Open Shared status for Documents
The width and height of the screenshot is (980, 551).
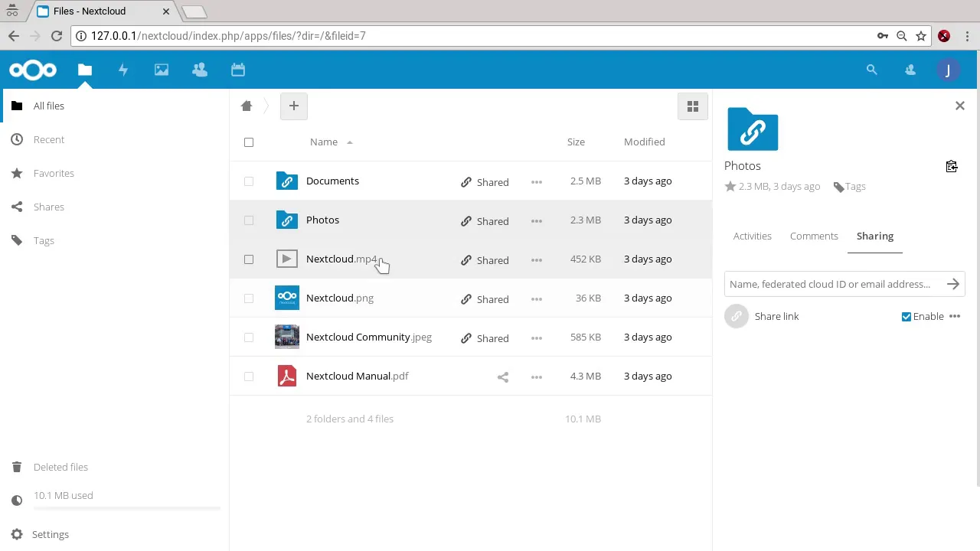point(485,182)
